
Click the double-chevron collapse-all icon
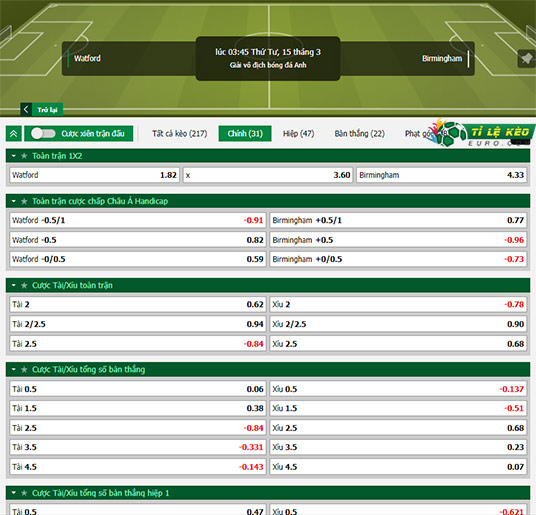pyautogui.click(x=14, y=134)
